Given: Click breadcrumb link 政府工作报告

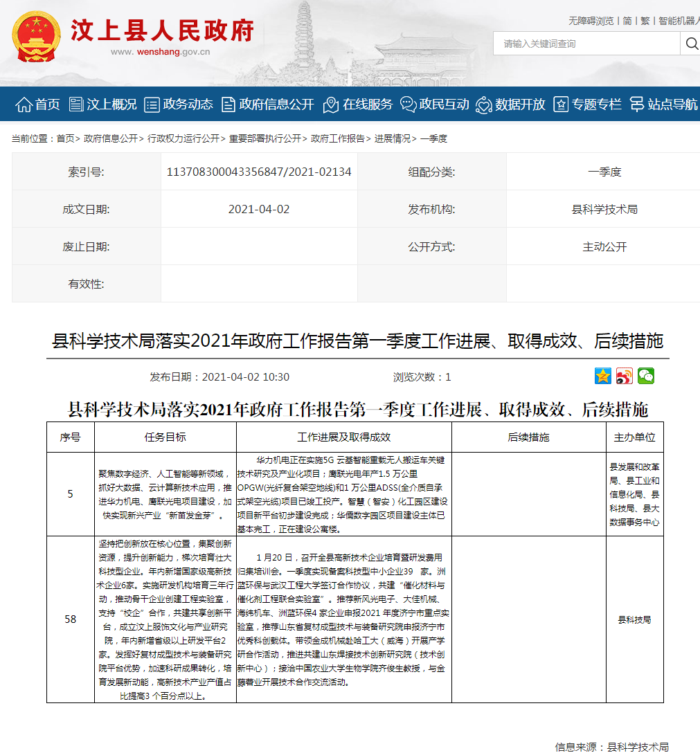Looking at the screenshot, I should tap(338, 138).
